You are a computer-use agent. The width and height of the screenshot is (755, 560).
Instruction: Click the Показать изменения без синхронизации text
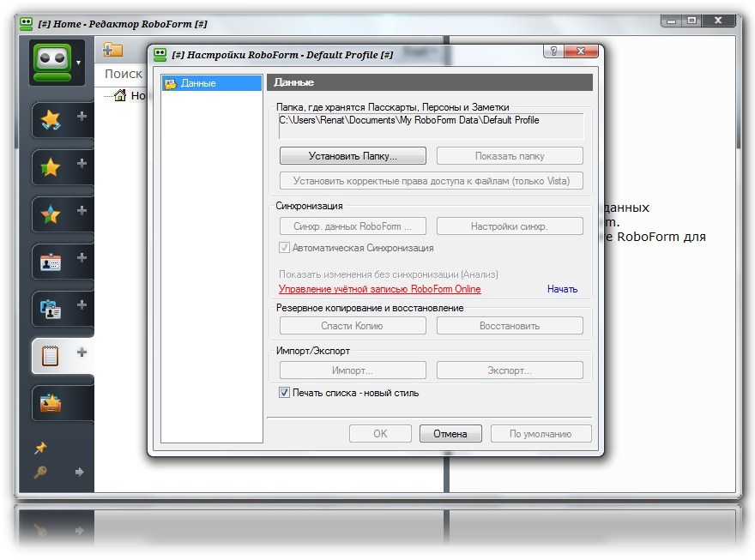(x=388, y=274)
